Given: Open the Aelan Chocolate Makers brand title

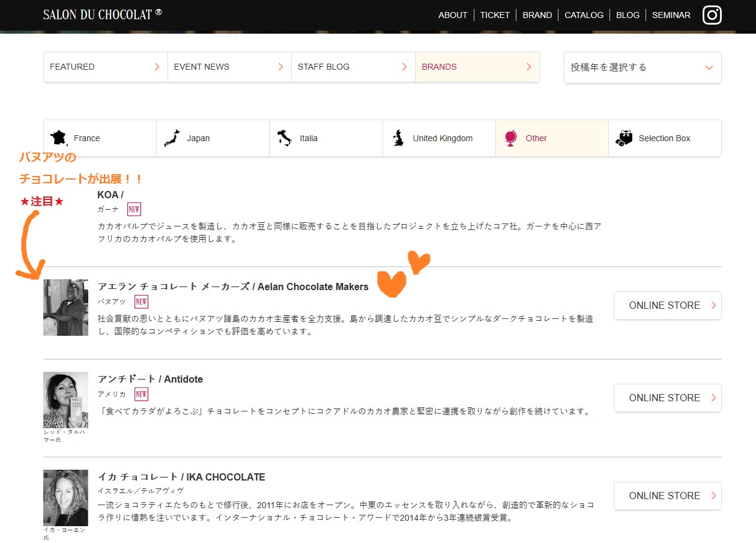Looking at the screenshot, I should [233, 287].
